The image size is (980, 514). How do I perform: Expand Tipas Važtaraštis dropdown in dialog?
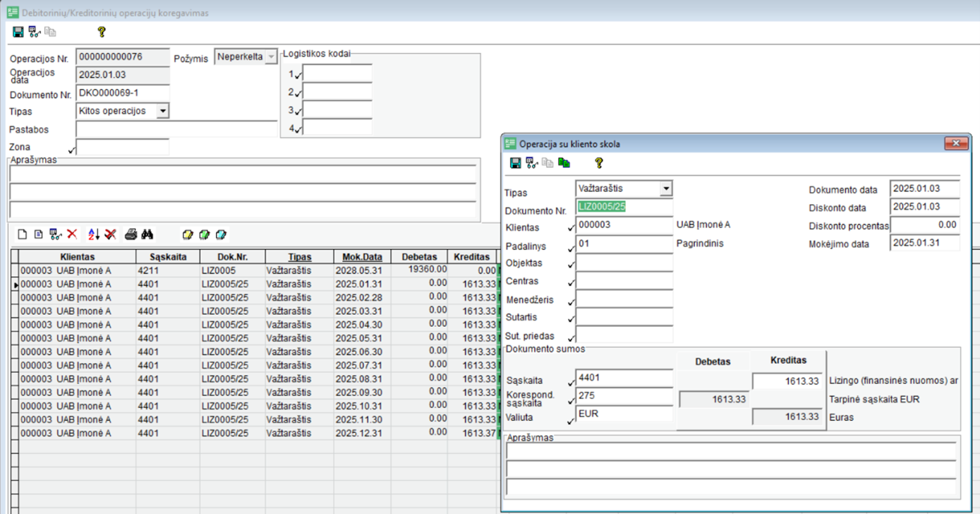click(x=665, y=189)
